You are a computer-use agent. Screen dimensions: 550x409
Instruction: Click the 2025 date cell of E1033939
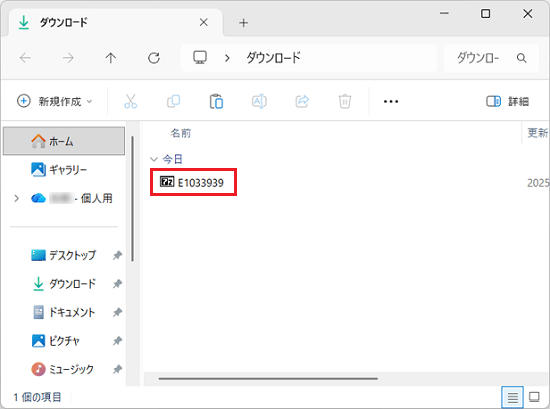[x=538, y=183]
